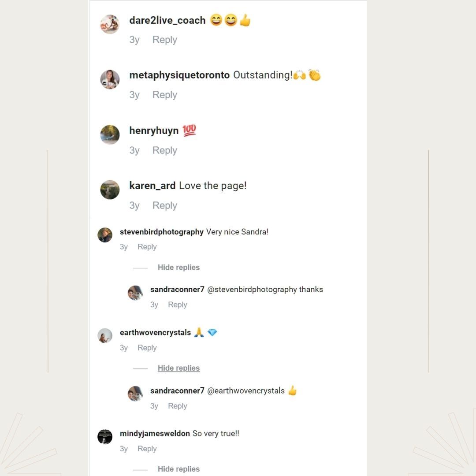Open earthwovencrystals' avatar
Screen dimensions: 476x476
coord(105,336)
